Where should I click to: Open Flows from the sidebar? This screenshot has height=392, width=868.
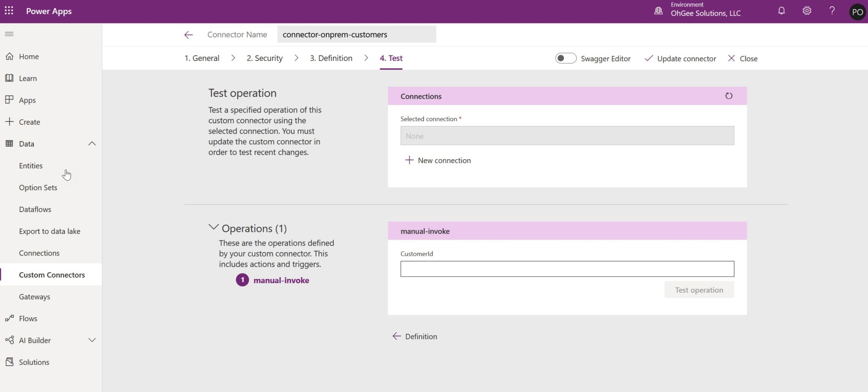click(28, 318)
